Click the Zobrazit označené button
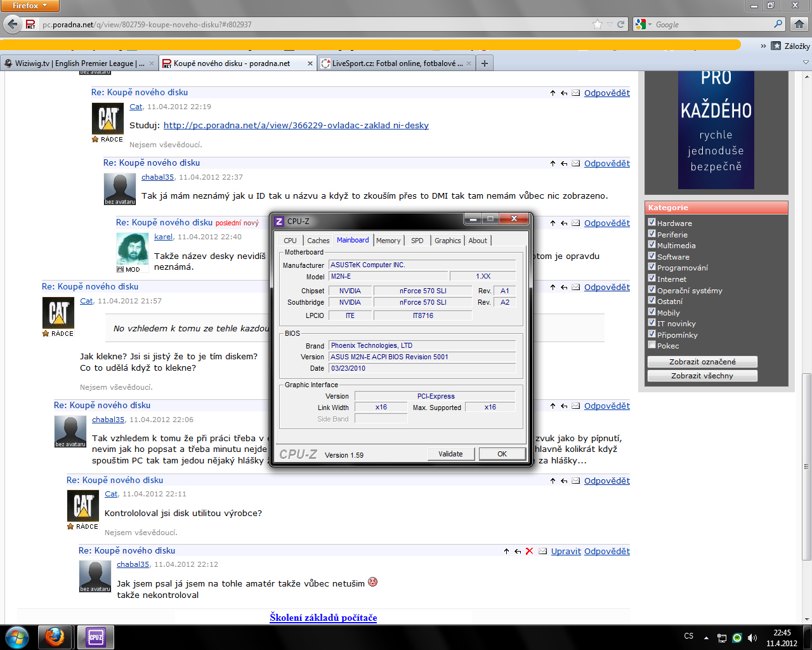The image size is (812, 650). pyautogui.click(x=702, y=362)
